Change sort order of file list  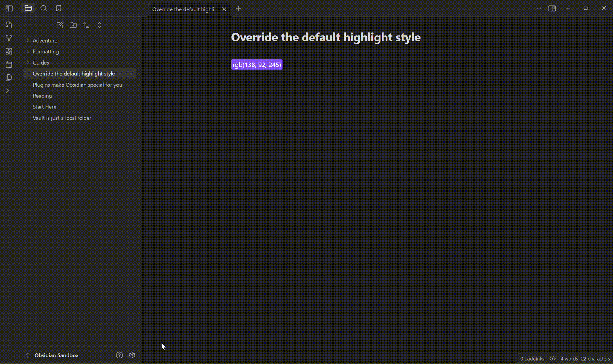point(86,25)
